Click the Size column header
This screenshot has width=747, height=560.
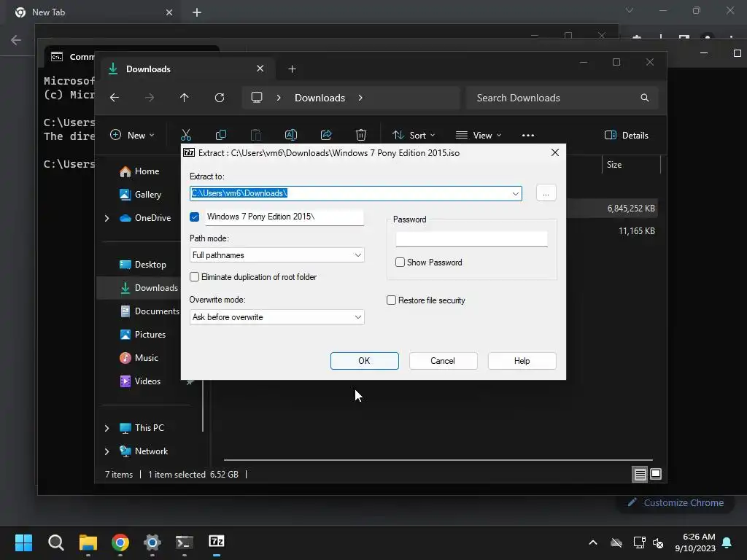click(631, 165)
